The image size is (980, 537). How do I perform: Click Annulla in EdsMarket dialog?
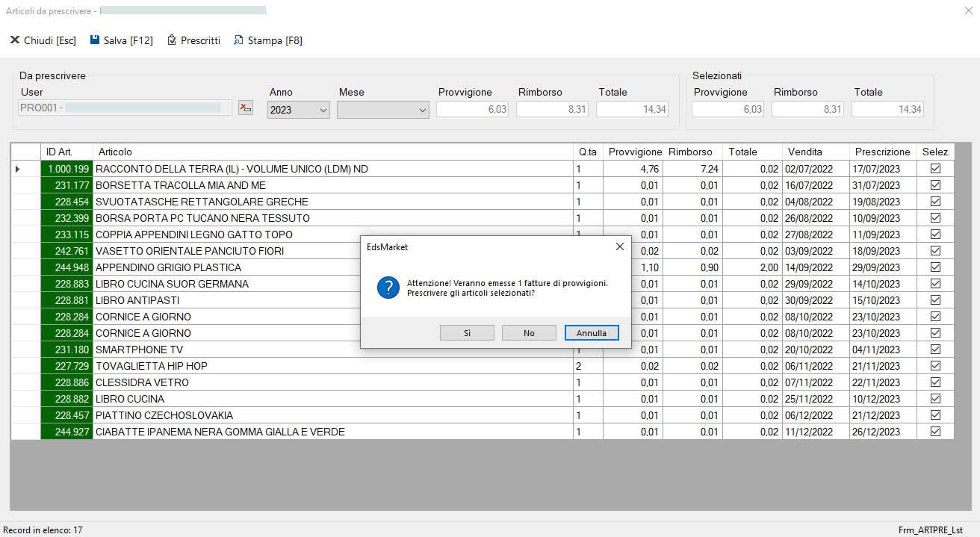[592, 333]
